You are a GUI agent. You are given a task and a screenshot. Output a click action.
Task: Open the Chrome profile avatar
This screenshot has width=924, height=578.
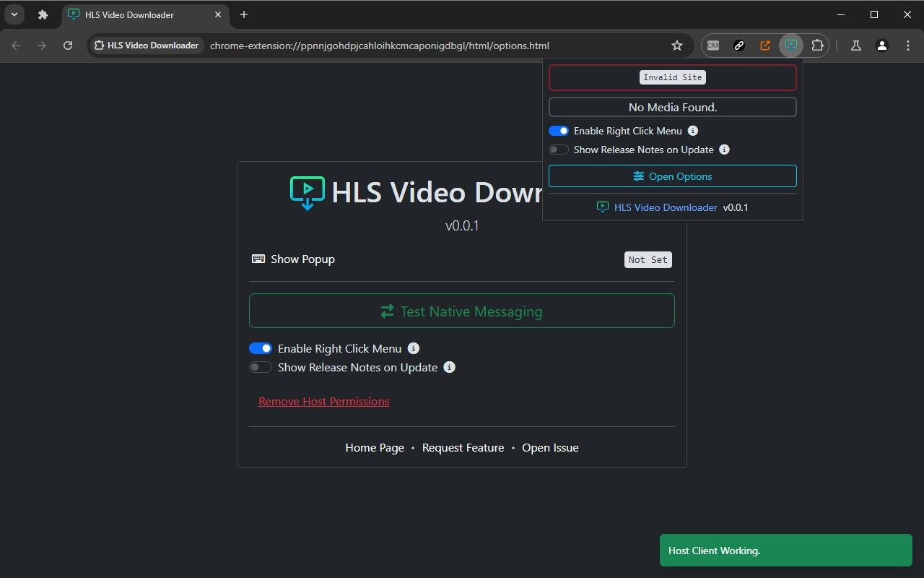pos(881,45)
